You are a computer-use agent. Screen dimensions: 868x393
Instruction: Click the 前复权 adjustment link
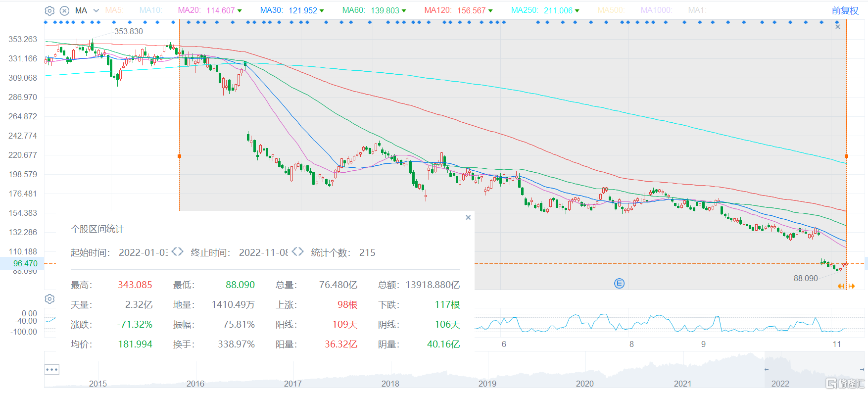(x=845, y=10)
